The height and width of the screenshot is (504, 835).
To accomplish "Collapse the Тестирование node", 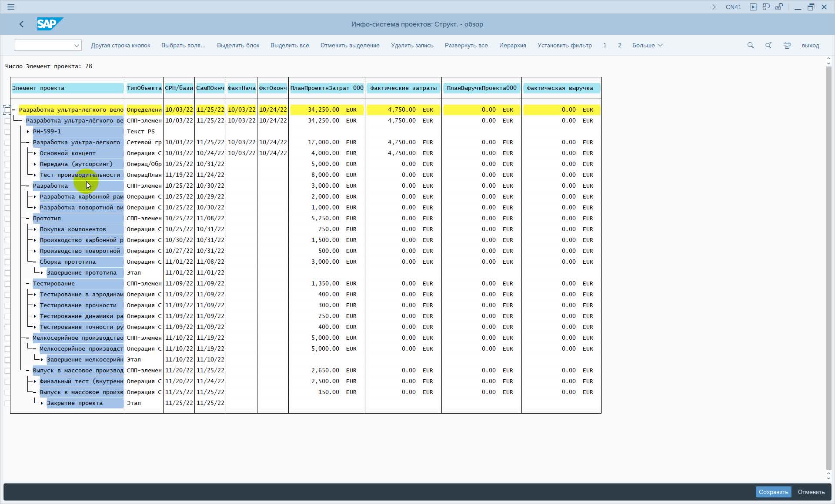I will pos(28,283).
